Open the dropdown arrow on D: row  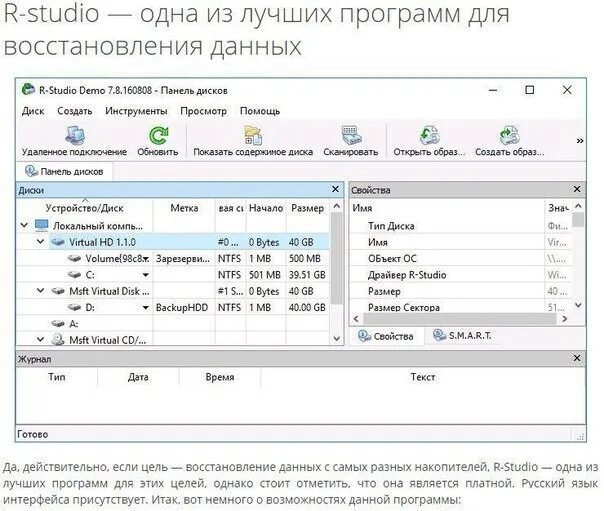point(146,308)
